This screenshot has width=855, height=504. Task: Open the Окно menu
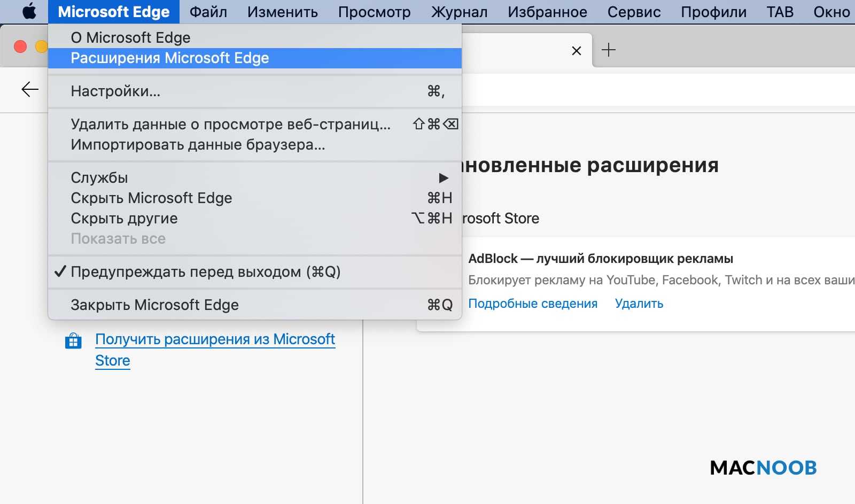coord(832,12)
